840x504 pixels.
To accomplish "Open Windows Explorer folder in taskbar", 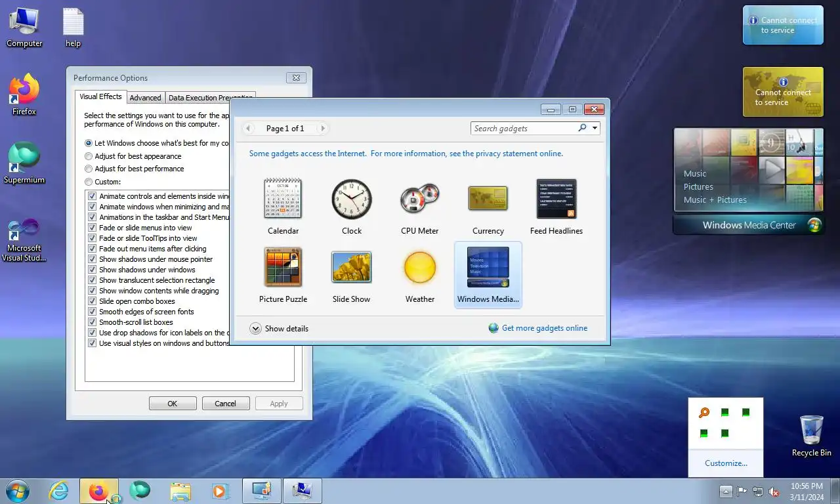I will [x=180, y=491].
